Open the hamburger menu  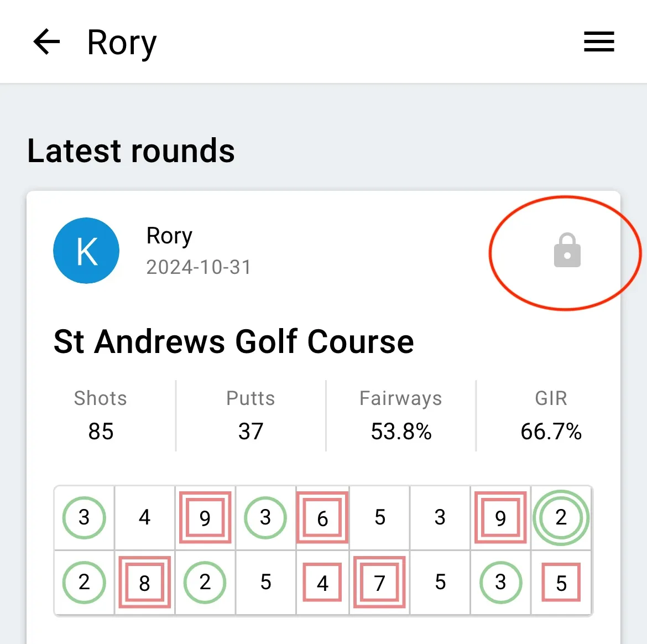tap(599, 41)
